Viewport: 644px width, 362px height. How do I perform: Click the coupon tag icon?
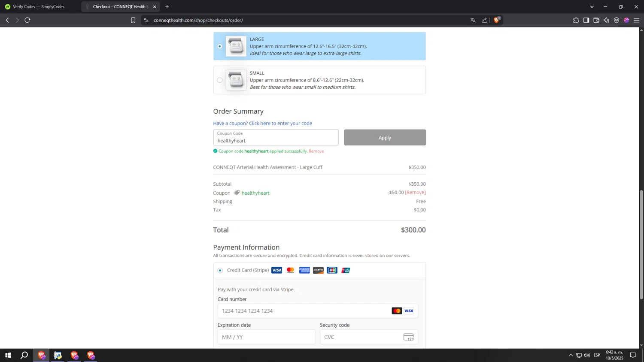[x=237, y=193]
